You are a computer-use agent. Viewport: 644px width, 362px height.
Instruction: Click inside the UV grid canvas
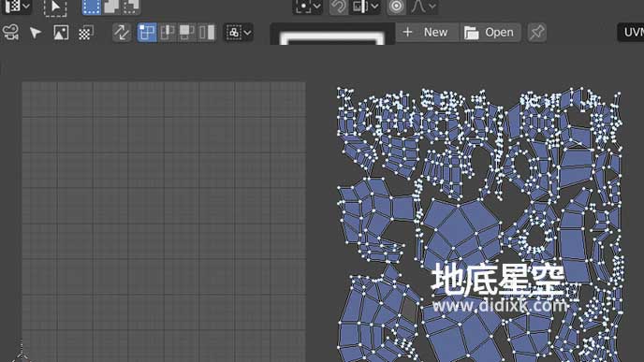pos(164,222)
